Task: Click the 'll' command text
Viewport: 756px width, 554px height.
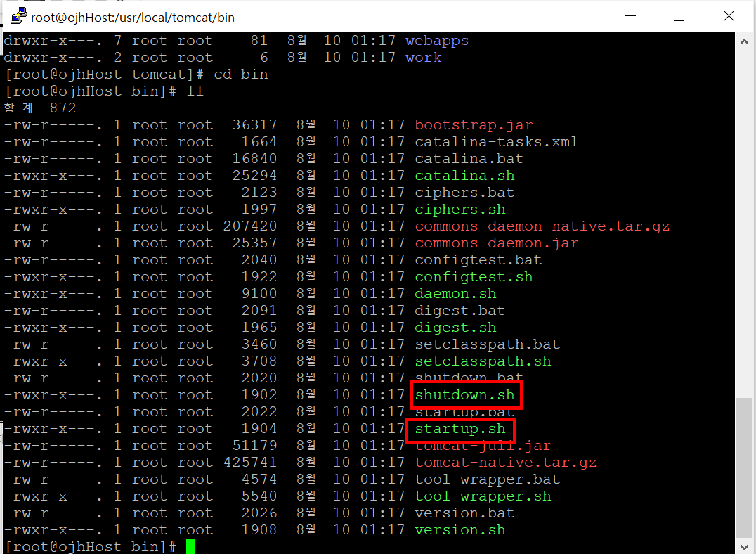Action: (x=195, y=91)
